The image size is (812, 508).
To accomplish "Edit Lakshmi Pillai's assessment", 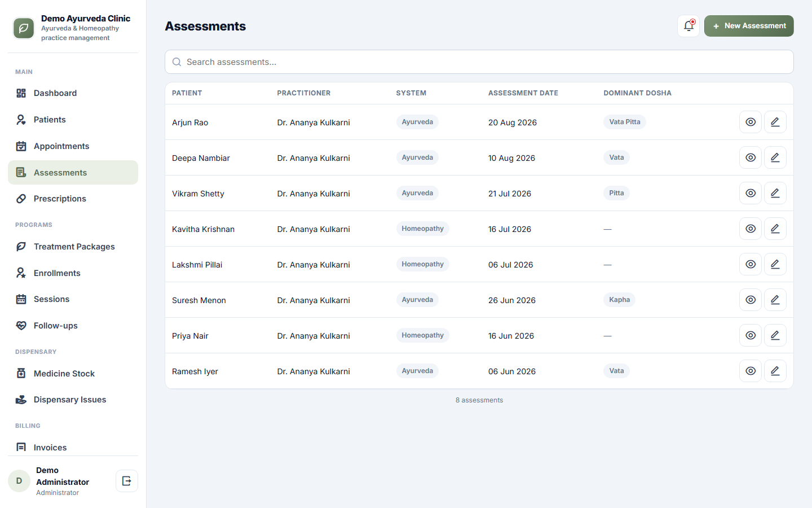I will click(x=775, y=264).
